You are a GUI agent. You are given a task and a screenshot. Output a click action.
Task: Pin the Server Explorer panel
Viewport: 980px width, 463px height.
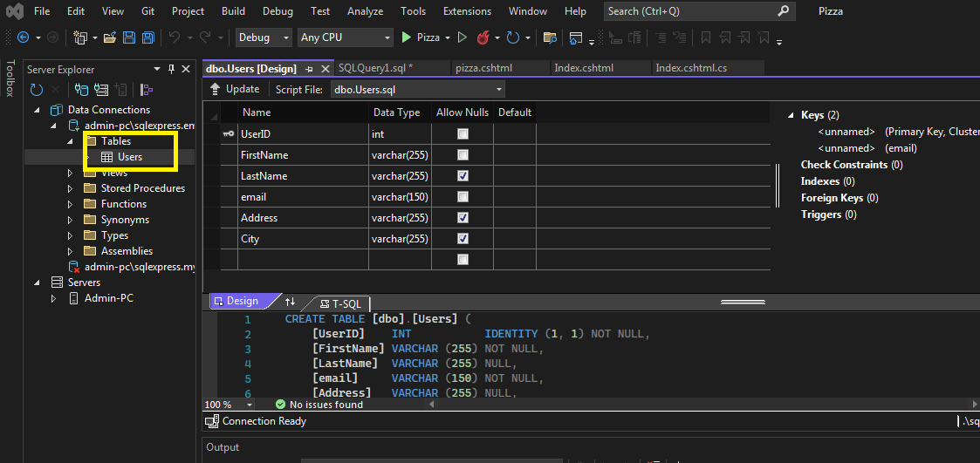click(171, 69)
